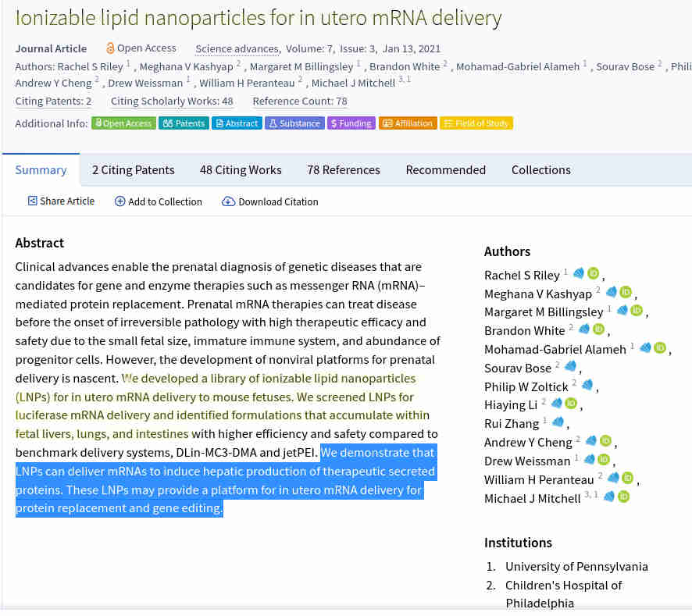This screenshot has height=616, width=692.
Task: Open Andrew Y Cheng's green ORCID iD icon
Action: click(606, 440)
